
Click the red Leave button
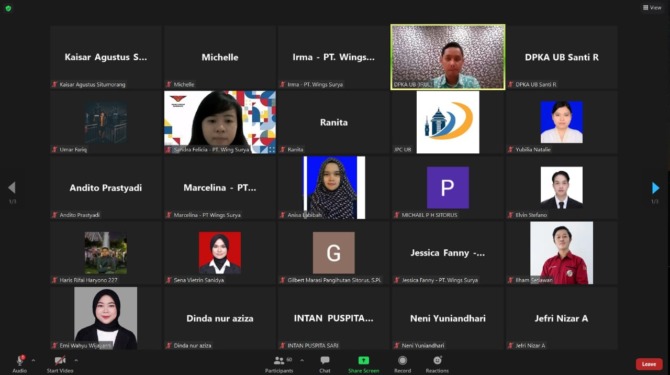coord(649,364)
